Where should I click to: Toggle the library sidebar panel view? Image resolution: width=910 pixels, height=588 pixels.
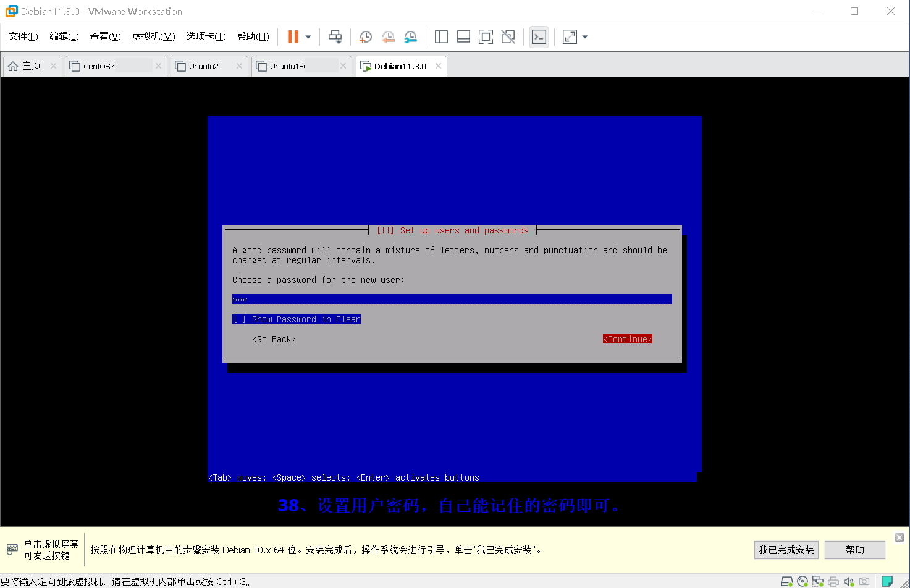pos(441,37)
